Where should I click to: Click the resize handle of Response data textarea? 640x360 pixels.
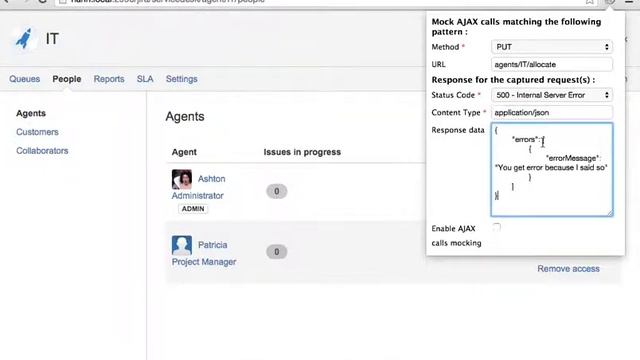click(x=610, y=213)
